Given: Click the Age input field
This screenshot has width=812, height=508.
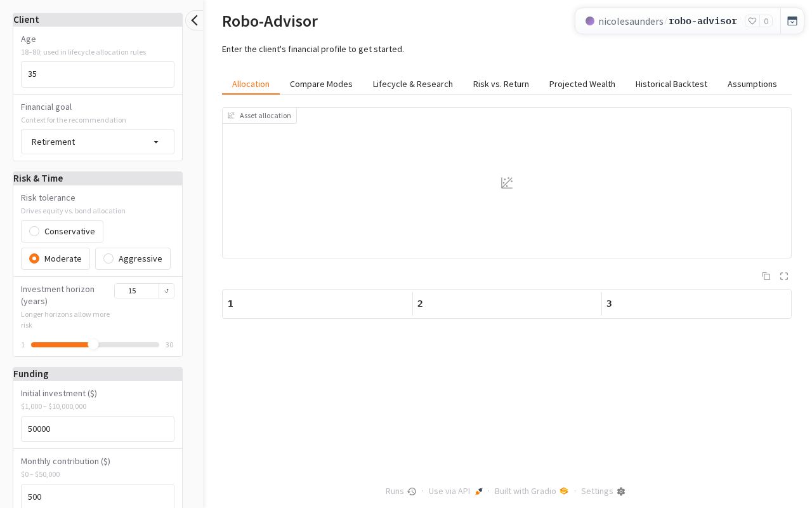Looking at the screenshot, I should (98, 74).
